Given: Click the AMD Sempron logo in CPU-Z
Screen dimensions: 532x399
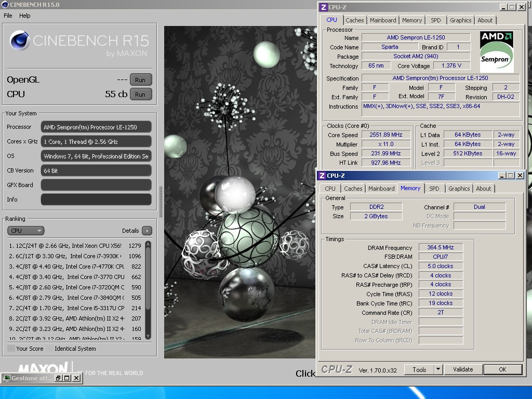Looking at the screenshot, I should pos(496,51).
